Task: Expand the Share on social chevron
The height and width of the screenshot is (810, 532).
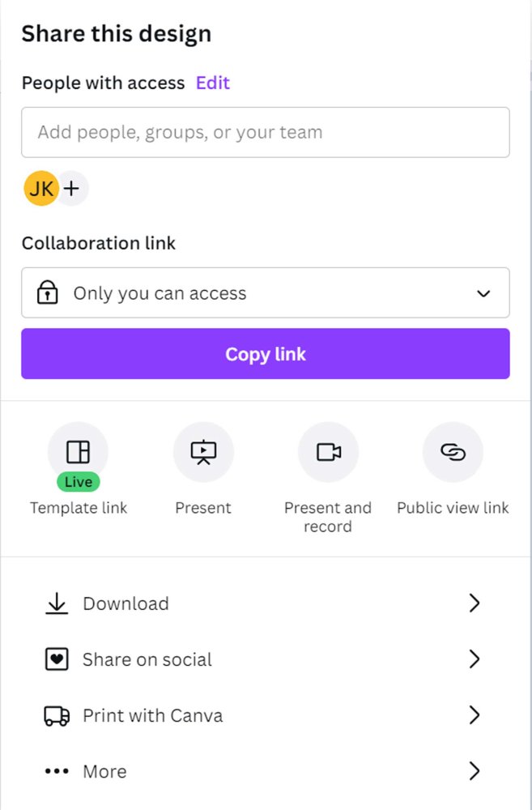Action: coord(475,659)
